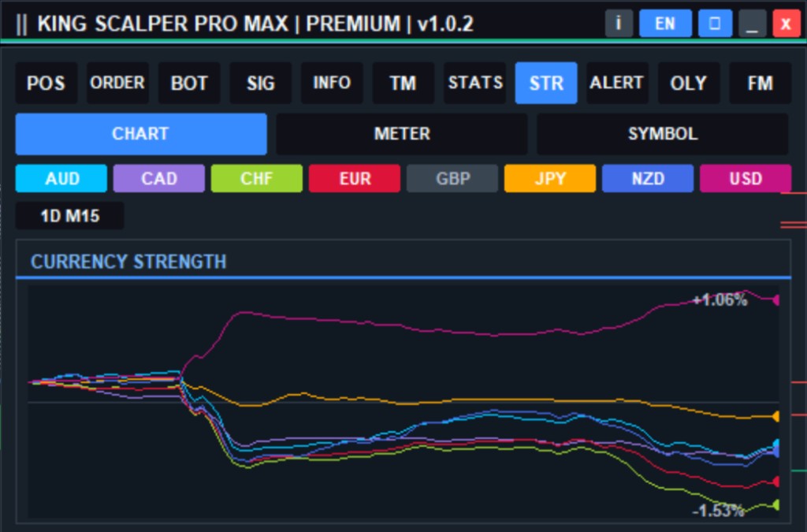The height and width of the screenshot is (532, 807).
Task: Click the CURRENCY STRENGTH heading
Action: pos(128,262)
